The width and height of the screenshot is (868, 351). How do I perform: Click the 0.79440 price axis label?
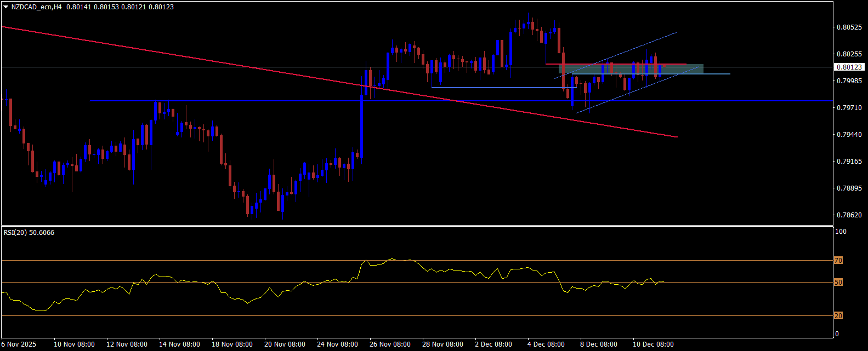pos(849,135)
